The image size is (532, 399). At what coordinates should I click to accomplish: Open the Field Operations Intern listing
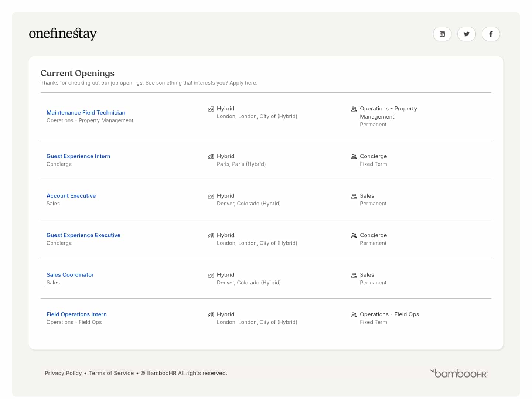76,314
